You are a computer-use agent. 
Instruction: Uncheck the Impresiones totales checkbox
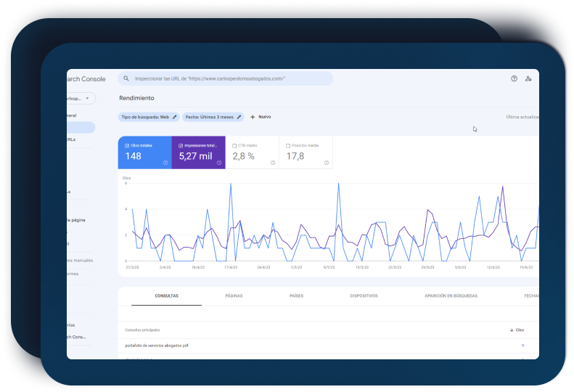(x=181, y=145)
